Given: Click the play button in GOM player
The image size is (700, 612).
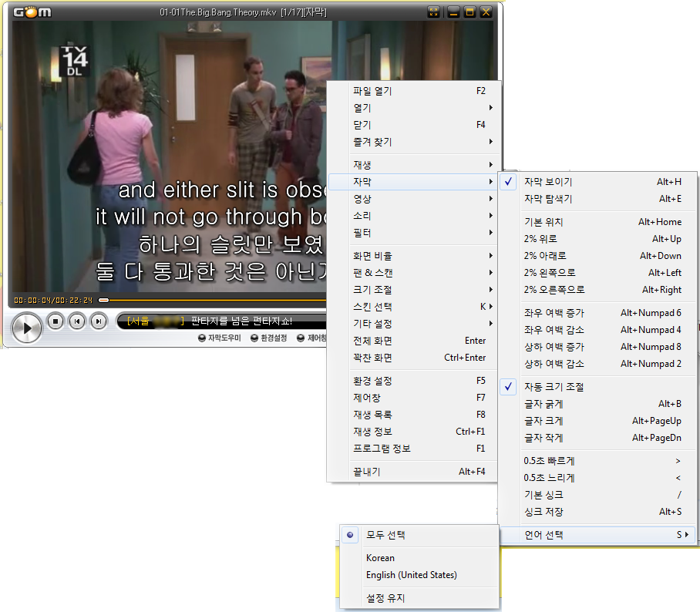Looking at the screenshot, I should click(x=27, y=328).
